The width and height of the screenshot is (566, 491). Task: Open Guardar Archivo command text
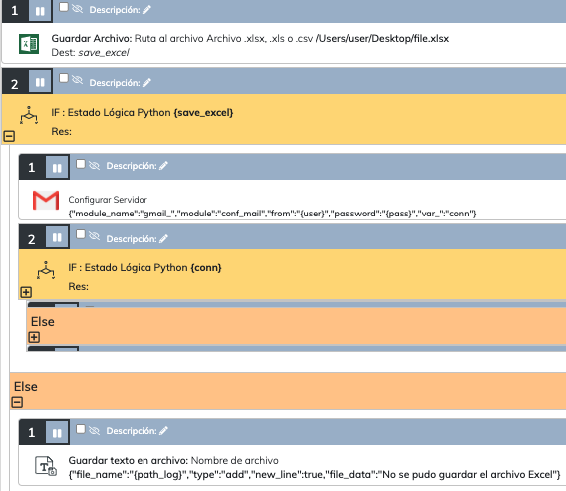pyautogui.click(x=250, y=45)
